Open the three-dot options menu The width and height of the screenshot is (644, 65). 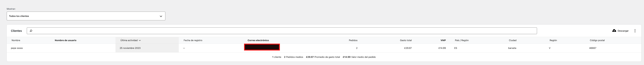(635, 31)
